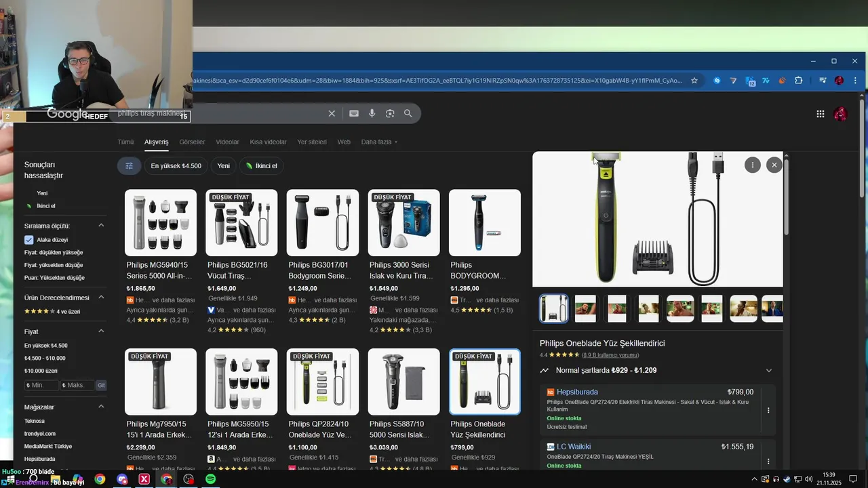The width and height of the screenshot is (868, 488).
Task: Open Google account avatar on the page
Action: [x=841, y=114]
